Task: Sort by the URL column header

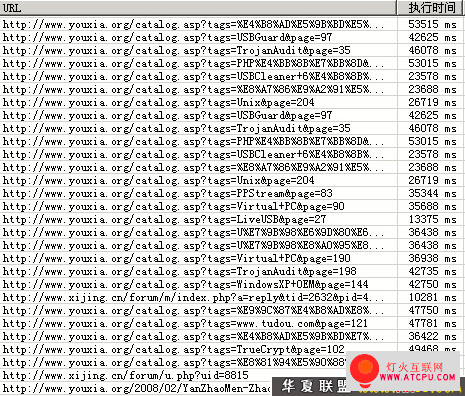Action: tap(198, 8)
